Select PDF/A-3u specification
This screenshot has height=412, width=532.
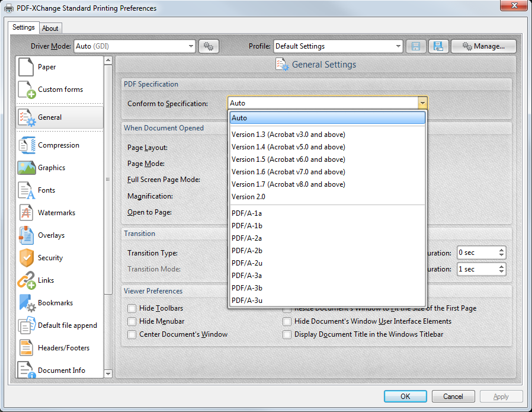(328, 301)
